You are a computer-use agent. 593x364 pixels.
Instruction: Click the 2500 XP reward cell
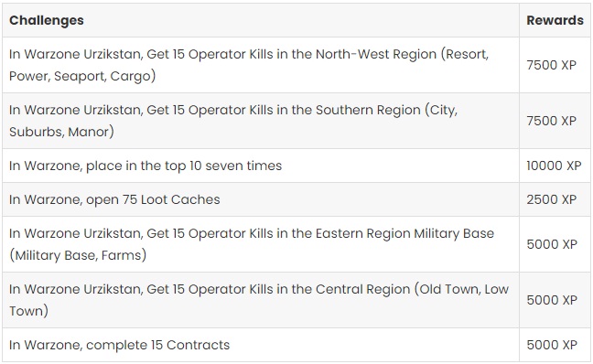555,199
